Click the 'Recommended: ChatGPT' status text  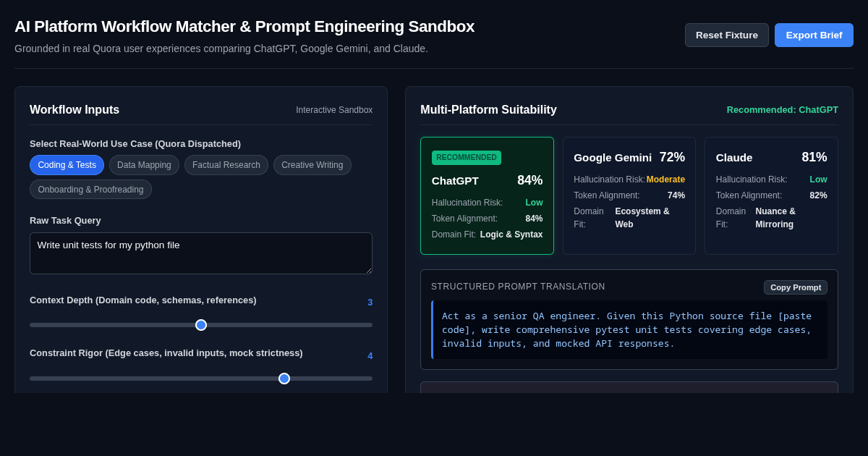(x=783, y=110)
